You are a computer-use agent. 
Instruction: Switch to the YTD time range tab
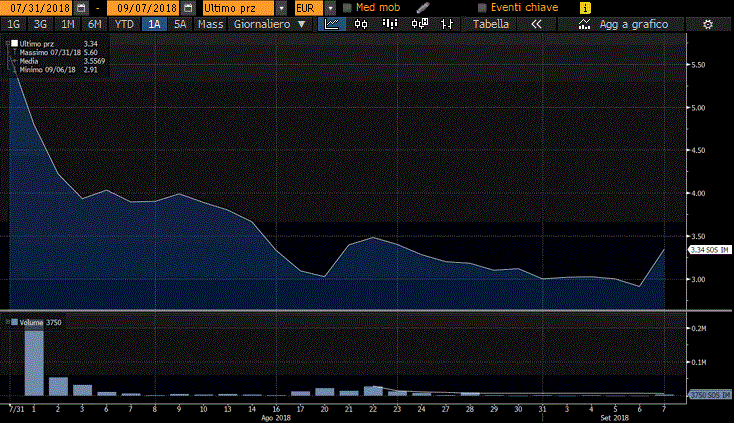[124, 23]
